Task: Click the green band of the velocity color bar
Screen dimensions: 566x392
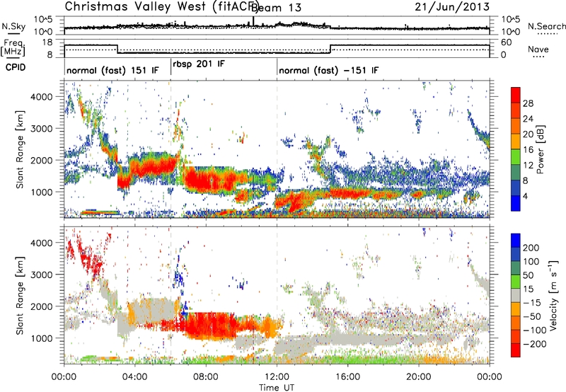Action: click(x=516, y=282)
